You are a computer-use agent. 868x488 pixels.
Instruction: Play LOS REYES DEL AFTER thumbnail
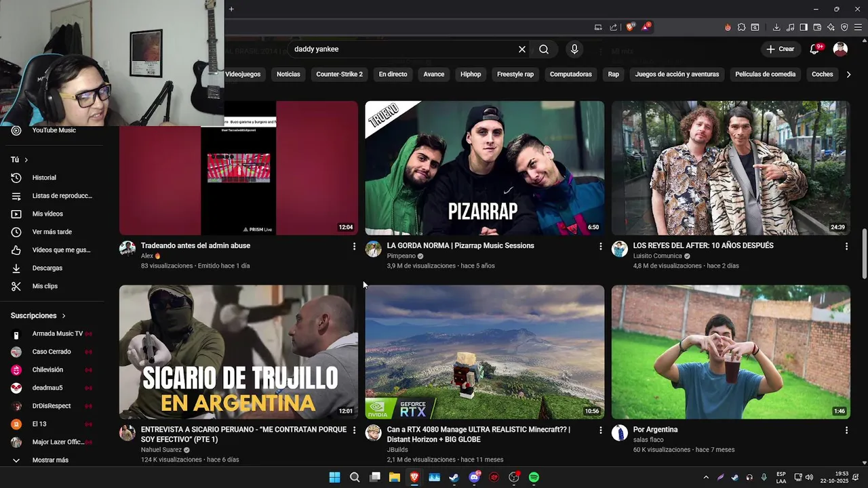[730, 168]
